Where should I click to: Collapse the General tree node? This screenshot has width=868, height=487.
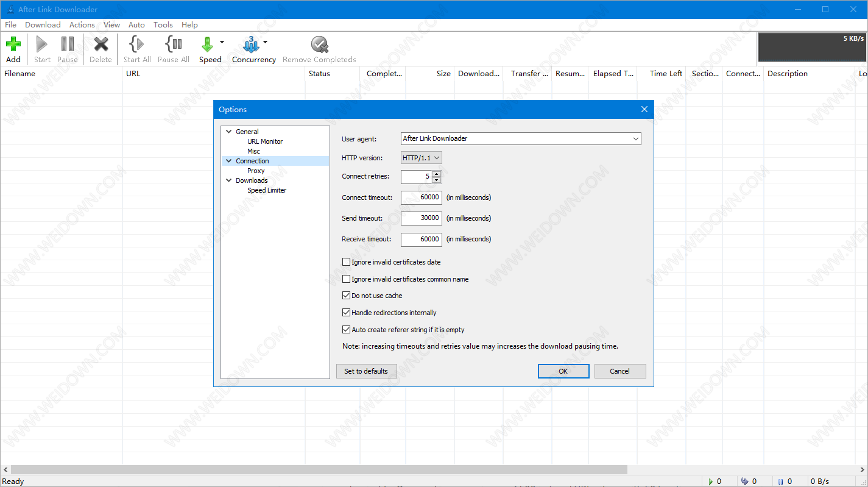coord(229,132)
